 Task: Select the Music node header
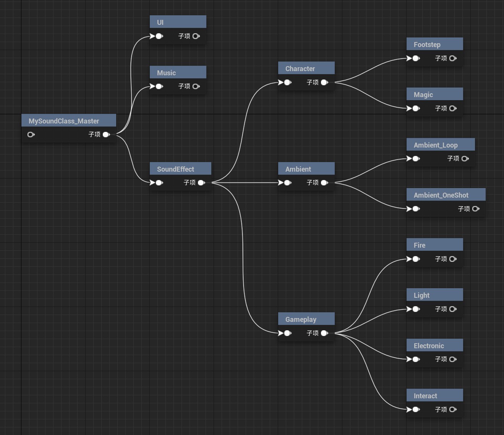[178, 73]
